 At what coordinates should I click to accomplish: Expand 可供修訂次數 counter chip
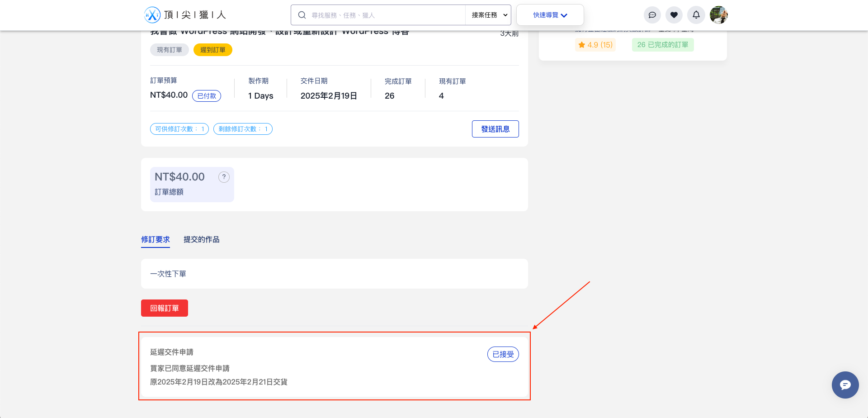tap(179, 129)
